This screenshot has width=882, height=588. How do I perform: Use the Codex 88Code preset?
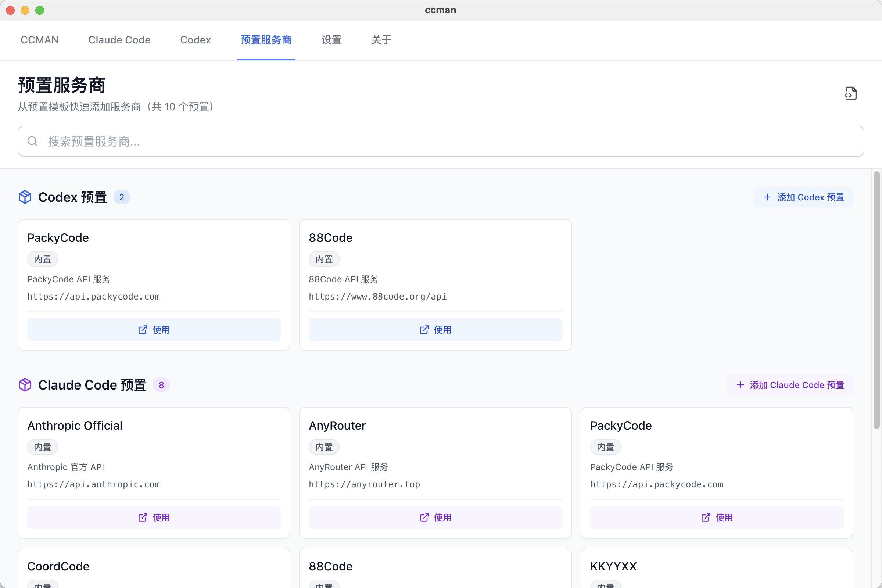pos(435,330)
